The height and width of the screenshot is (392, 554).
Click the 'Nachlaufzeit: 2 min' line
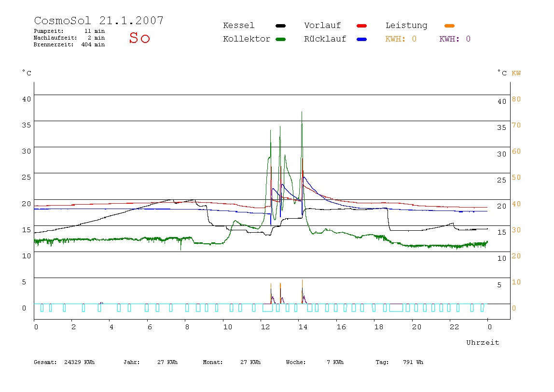click(69, 38)
